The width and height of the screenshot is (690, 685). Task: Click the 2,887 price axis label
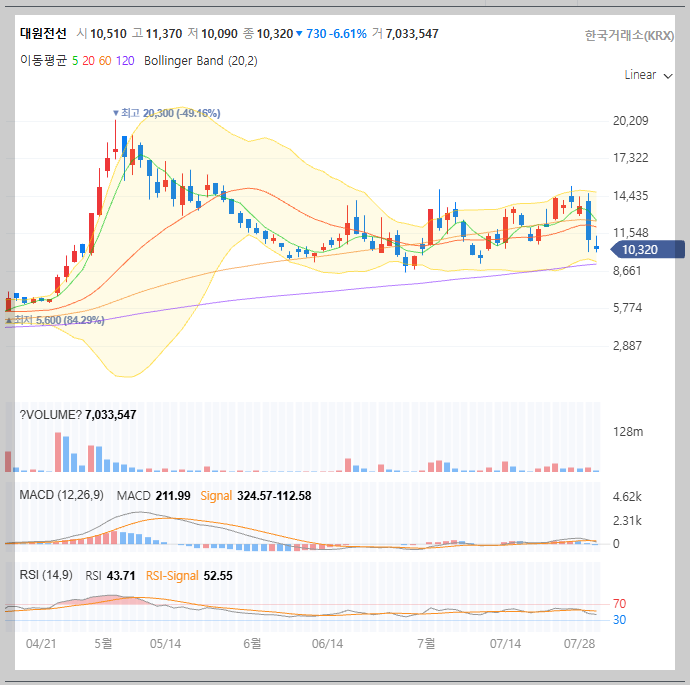[x=628, y=345]
